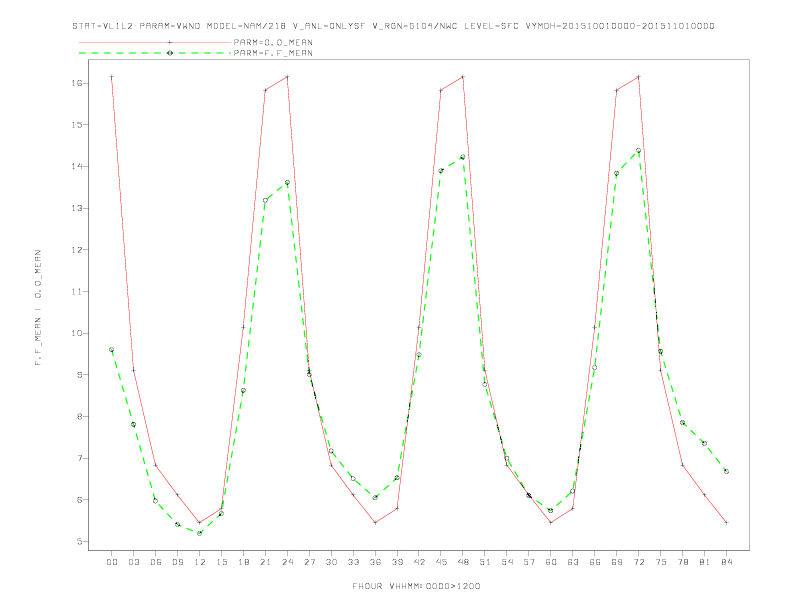Select red O.O_MEAN marker at hour 00
The width and height of the screenshot is (792, 612).
pos(111,77)
